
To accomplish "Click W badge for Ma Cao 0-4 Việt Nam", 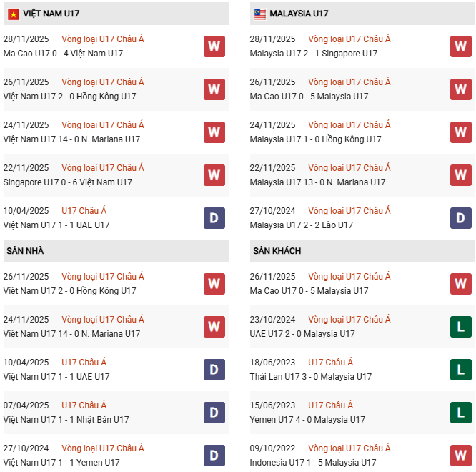I will [x=214, y=46].
